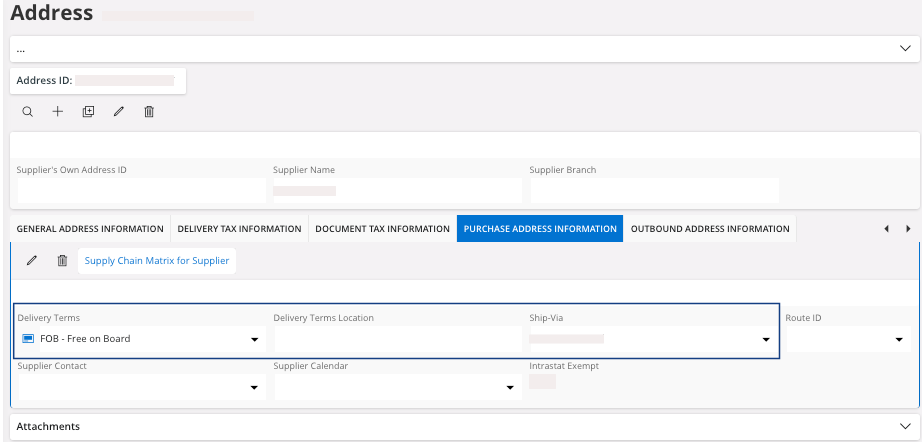
Task: Click the Delivery Terms Location input field
Action: 396,339
